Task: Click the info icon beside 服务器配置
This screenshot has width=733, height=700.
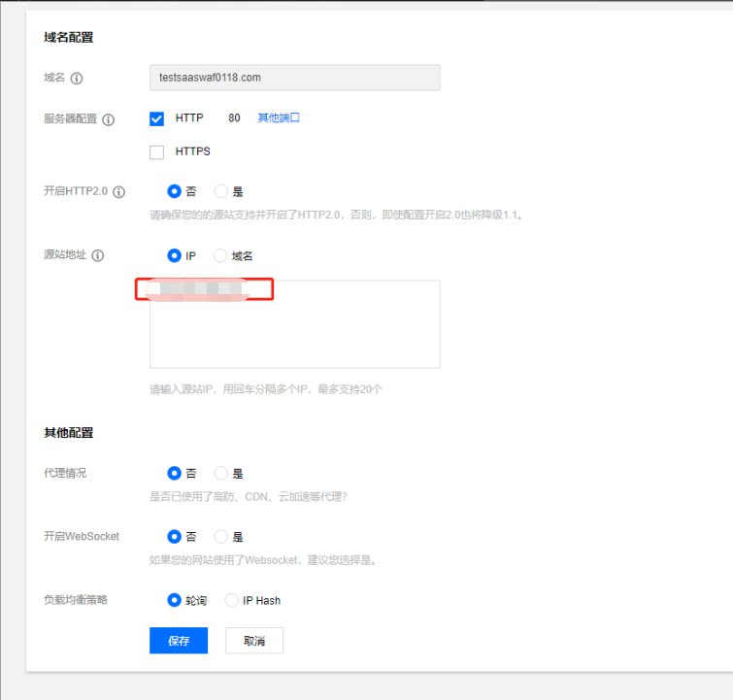Action: coord(108,119)
